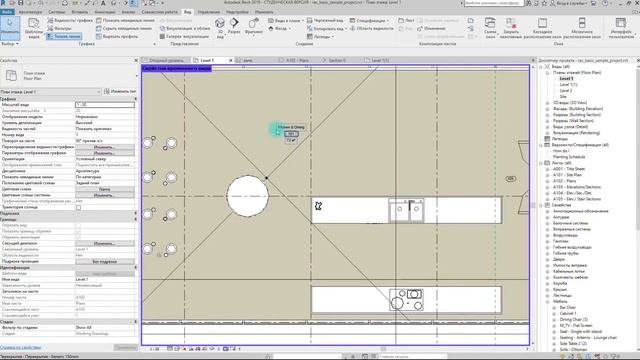Open the Insert (Вставить) ribbon tab
The height and width of the screenshot is (360, 640).
[x=80, y=12]
